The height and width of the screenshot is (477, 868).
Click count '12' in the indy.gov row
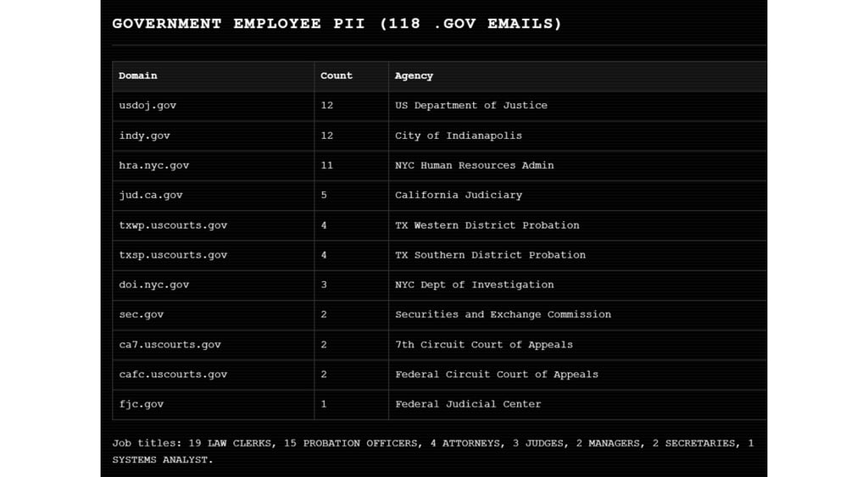(x=351, y=136)
